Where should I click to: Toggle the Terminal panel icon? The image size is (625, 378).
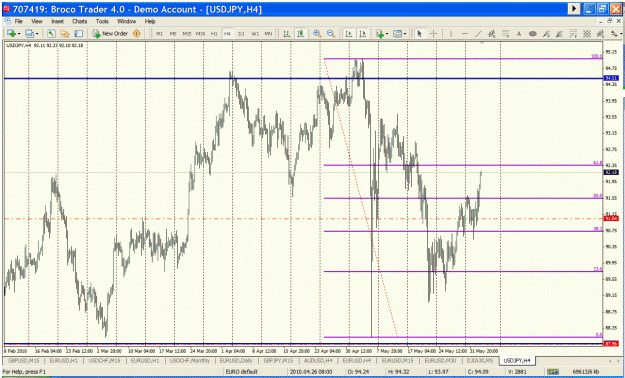[79, 34]
